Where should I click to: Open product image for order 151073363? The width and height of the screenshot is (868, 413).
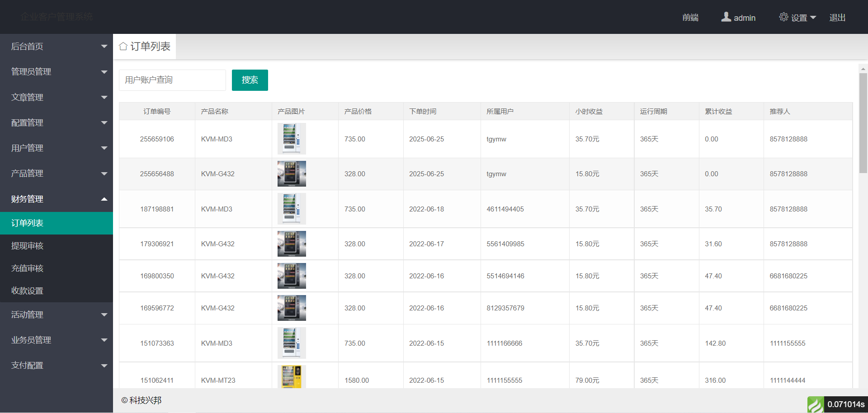coord(292,343)
